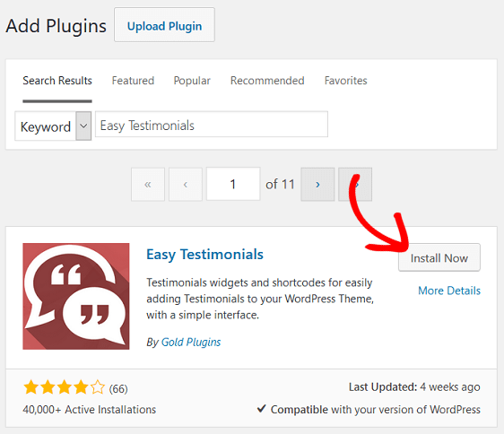Click the Gold Plugins author link
The image size is (504, 434).
pos(191,342)
